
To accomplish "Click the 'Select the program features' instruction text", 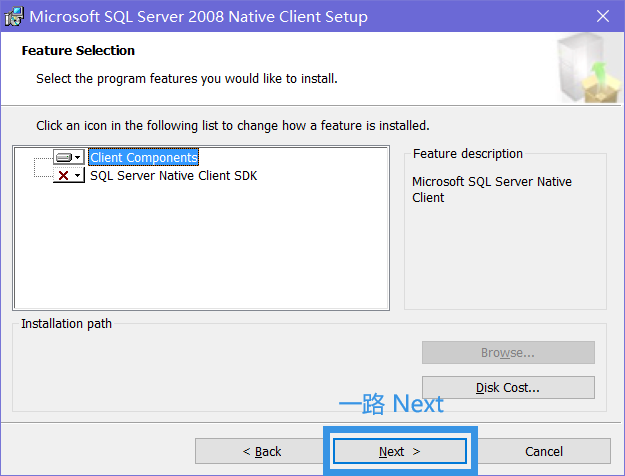I will [187, 79].
